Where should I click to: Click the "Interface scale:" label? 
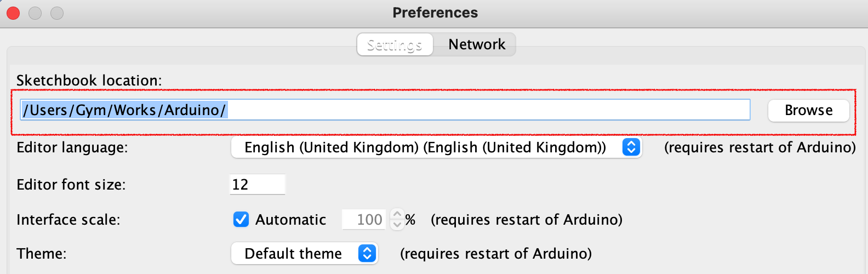click(68, 220)
